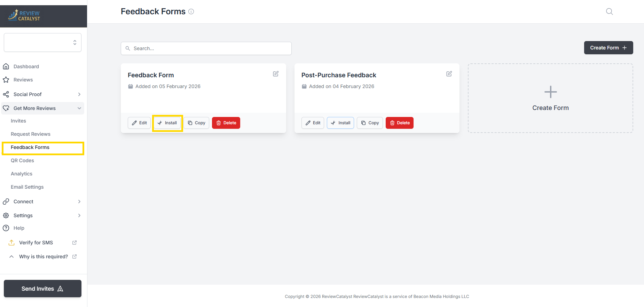Click rename pencil icon on Post-Purchase Feedback card
This screenshot has width=644, height=307.
pos(449,74)
